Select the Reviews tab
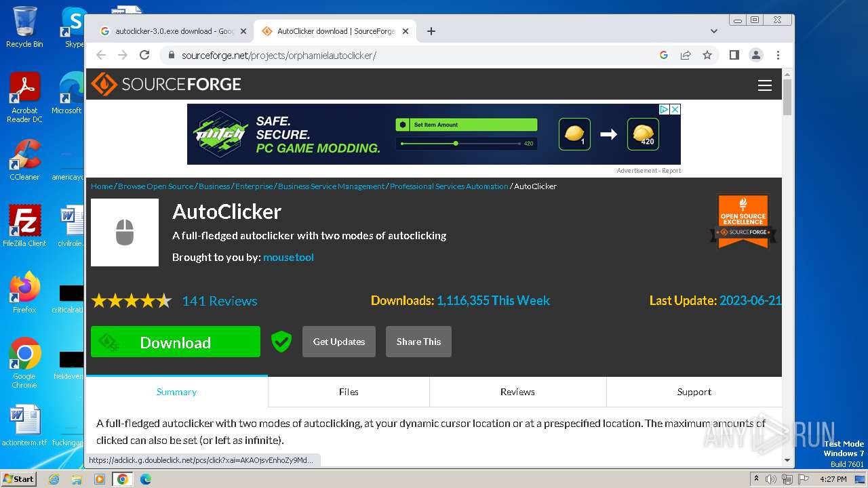Image resolution: width=868 pixels, height=488 pixels. tap(517, 392)
